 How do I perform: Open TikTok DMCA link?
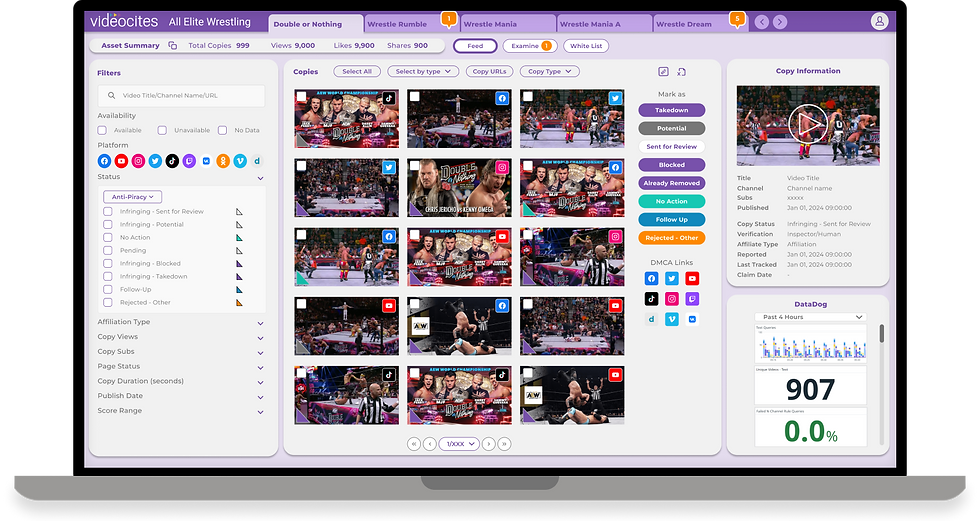(651, 299)
